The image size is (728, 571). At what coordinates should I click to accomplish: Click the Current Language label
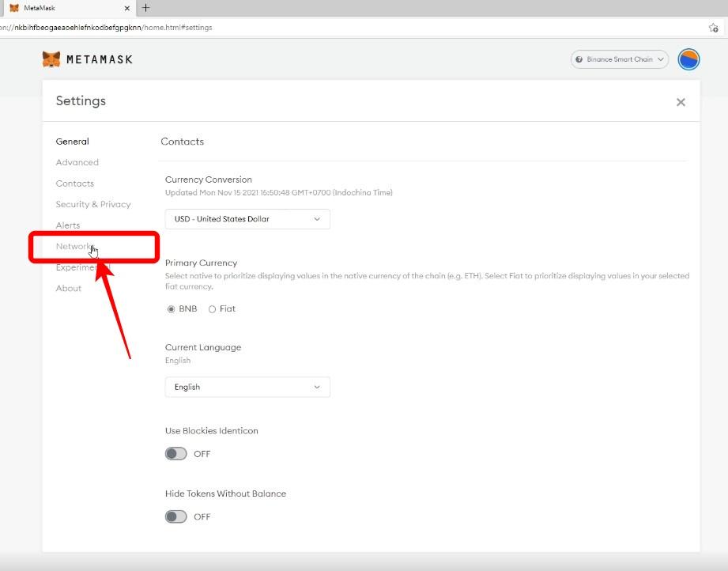(203, 347)
